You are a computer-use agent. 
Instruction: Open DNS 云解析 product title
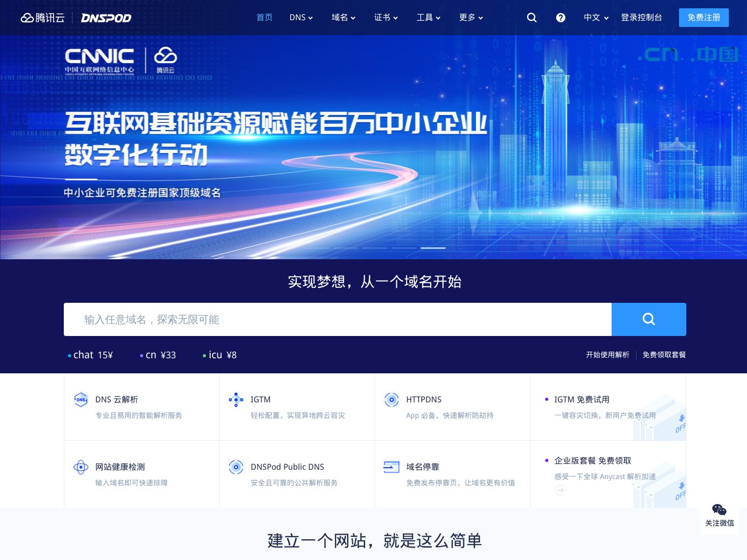point(117,400)
